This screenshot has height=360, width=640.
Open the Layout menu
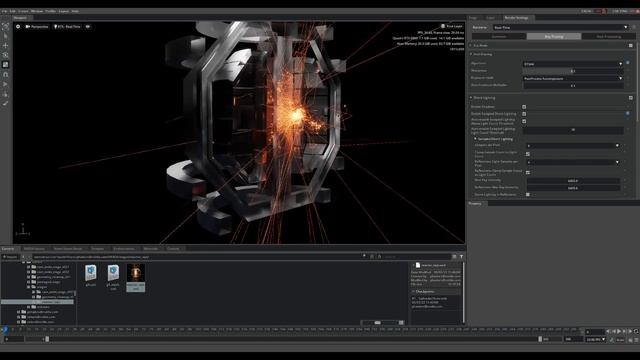coord(64,11)
